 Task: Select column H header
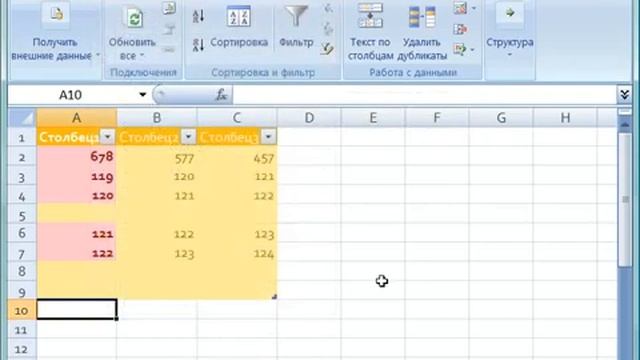tap(565, 118)
